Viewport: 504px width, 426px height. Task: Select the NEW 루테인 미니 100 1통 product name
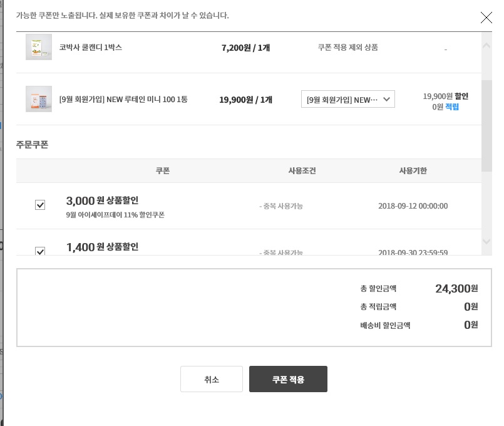coord(123,100)
